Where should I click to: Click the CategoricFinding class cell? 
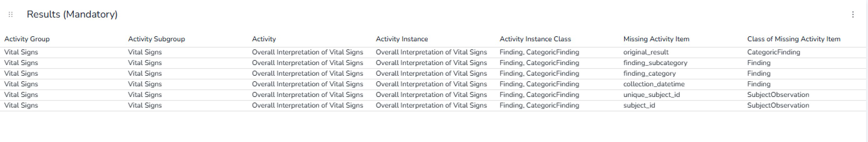pyautogui.click(x=773, y=52)
